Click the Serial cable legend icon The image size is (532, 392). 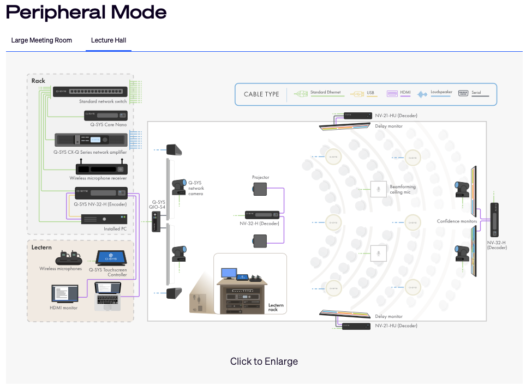click(463, 93)
